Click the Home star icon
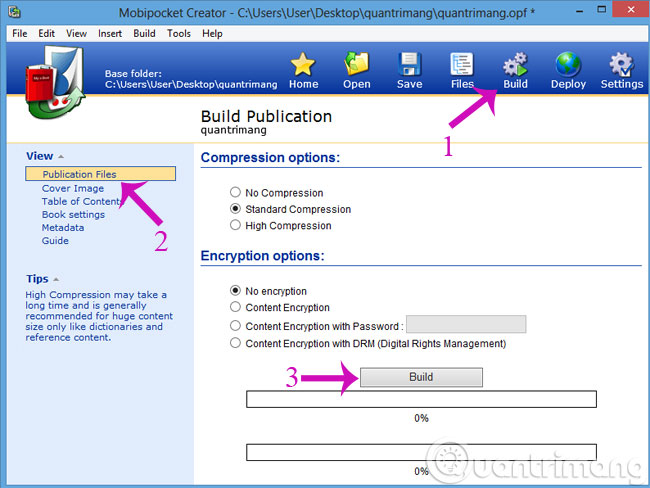Screen dimensions: 650x488 pyautogui.click(x=303, y=65)
